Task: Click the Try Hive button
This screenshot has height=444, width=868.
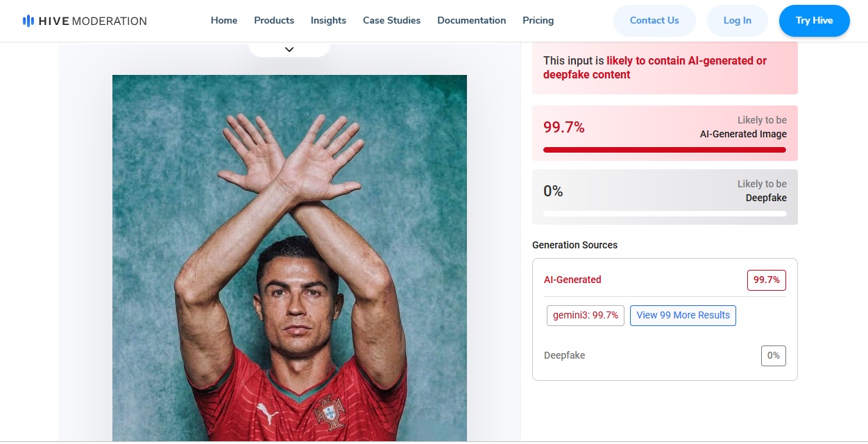Action: tap(815, 21)
